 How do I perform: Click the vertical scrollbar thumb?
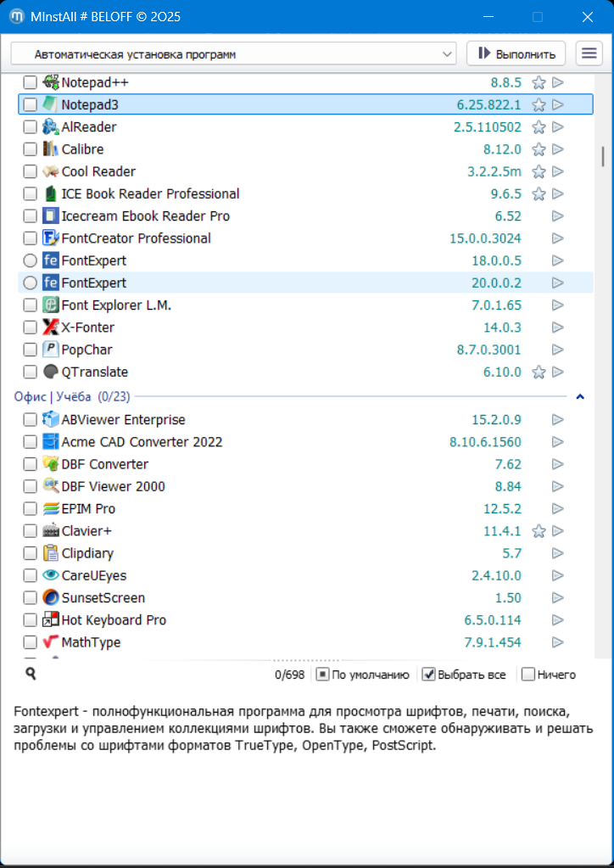(x=603, y=157)
